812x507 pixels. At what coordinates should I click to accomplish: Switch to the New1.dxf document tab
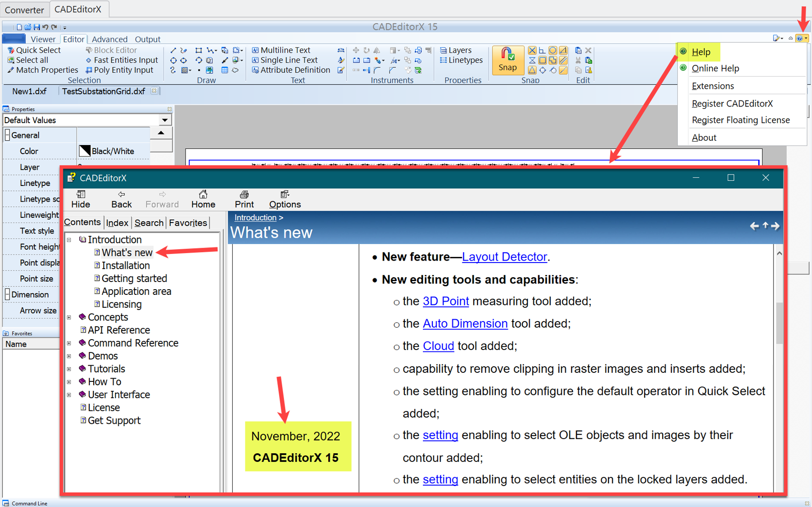tap(29, 91)
